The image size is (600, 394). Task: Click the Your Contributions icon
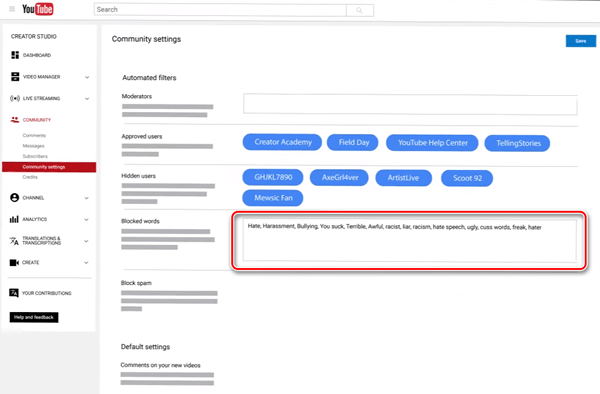pyautogui.click(x=14, y=293)
